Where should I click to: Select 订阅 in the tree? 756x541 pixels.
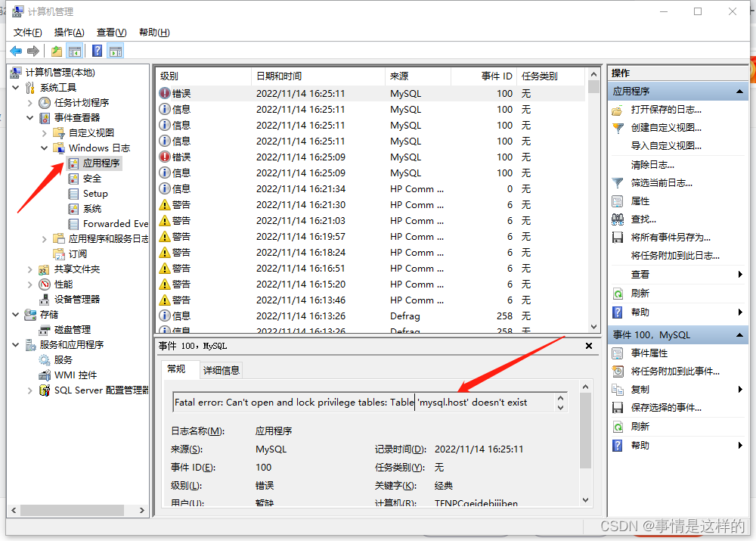click(x=78, y=253)
